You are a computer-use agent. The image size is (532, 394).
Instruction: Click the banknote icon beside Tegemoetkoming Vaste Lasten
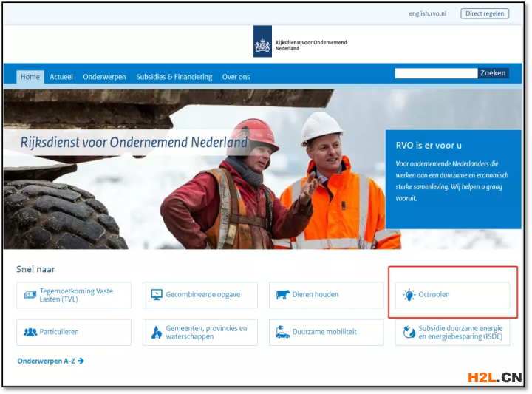coord(30,295)
